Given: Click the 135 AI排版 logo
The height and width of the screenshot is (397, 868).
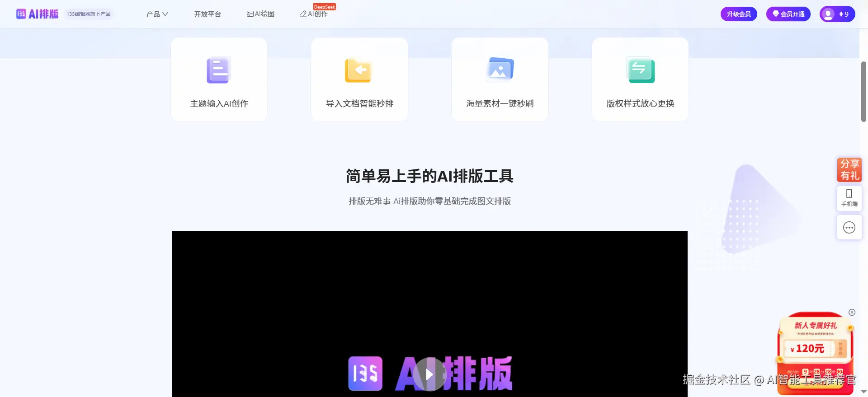Looking at the screenshot, I should point(38,14).
